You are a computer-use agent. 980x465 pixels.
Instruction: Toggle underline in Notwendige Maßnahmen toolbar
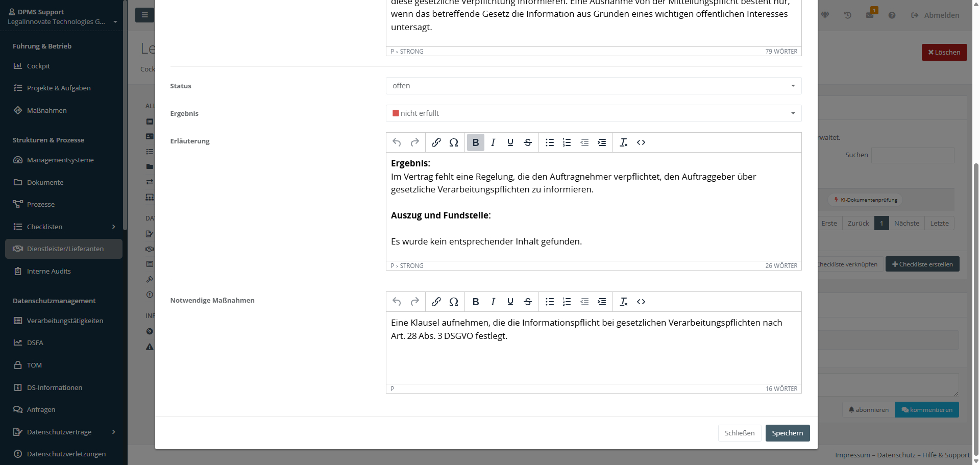(x=510, y=302)
